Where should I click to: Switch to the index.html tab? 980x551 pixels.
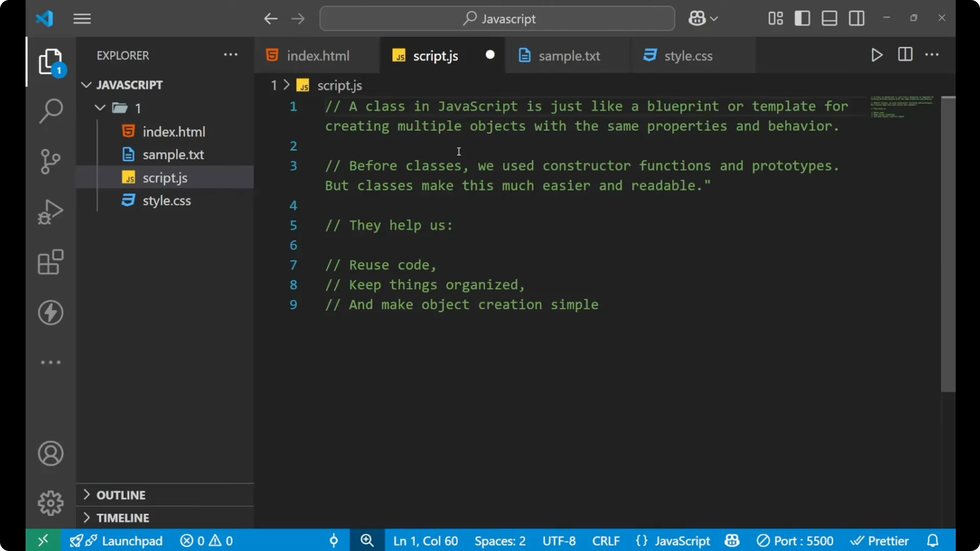(x=316, y=55)
